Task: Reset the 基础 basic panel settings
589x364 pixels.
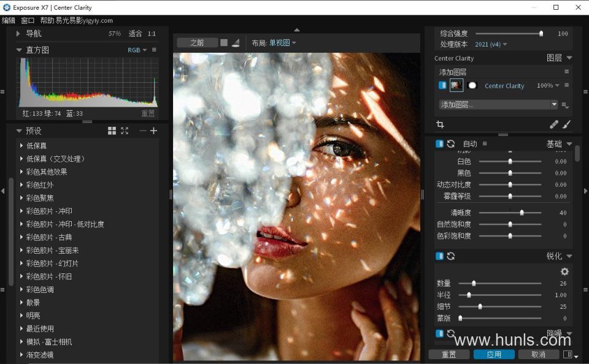Action: click(451, 144)
